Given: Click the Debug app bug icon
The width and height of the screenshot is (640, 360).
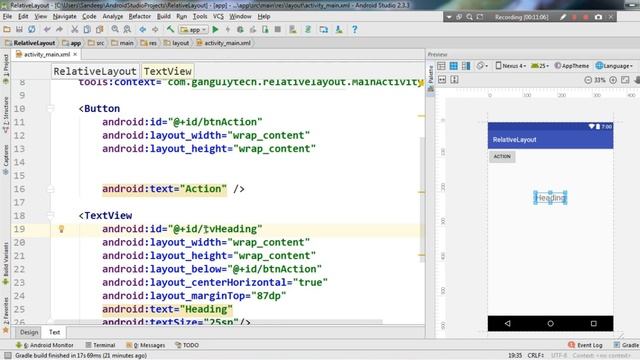Looking at the screenshot, I should point(240,29).
